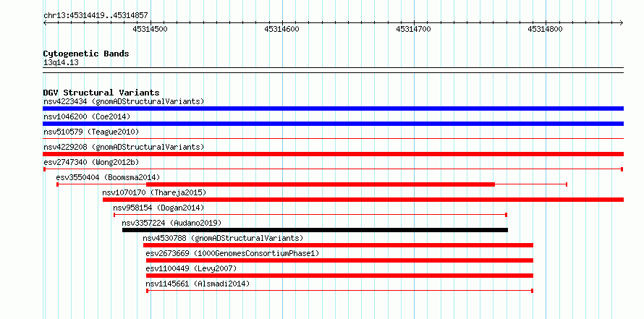Click the blue nsv1046200 Coe2014 bar
This screenshot has height=319, width=644.
tap(333, 124)
